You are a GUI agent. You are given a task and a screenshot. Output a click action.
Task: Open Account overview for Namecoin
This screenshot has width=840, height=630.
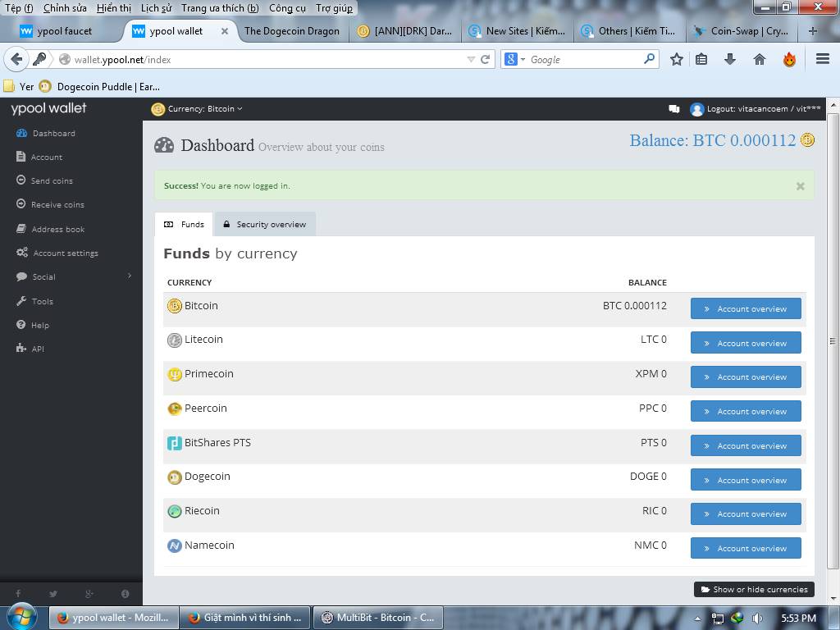(x=746, y=548)
